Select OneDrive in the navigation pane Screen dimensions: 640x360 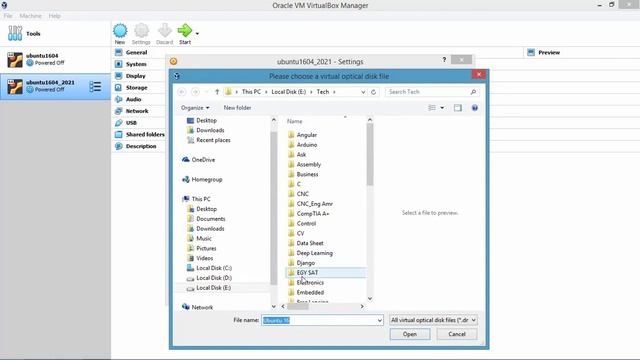click(x=203, y=160)
